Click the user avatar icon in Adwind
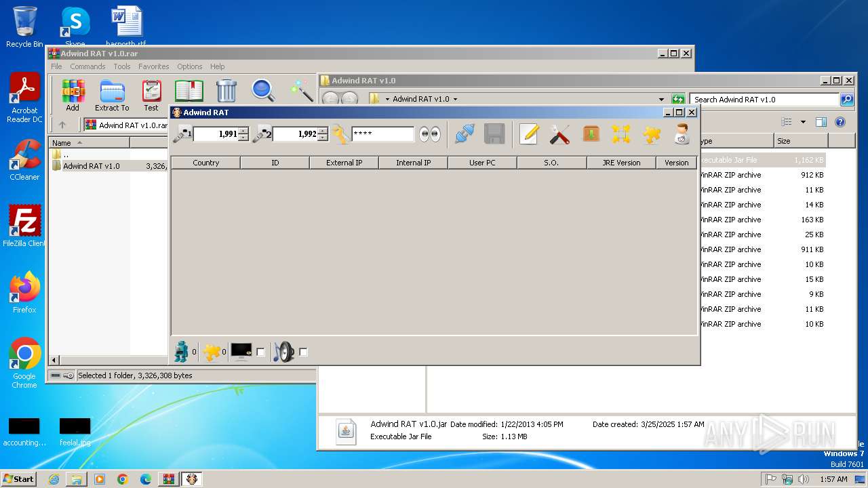 click(x=682, y=134)
